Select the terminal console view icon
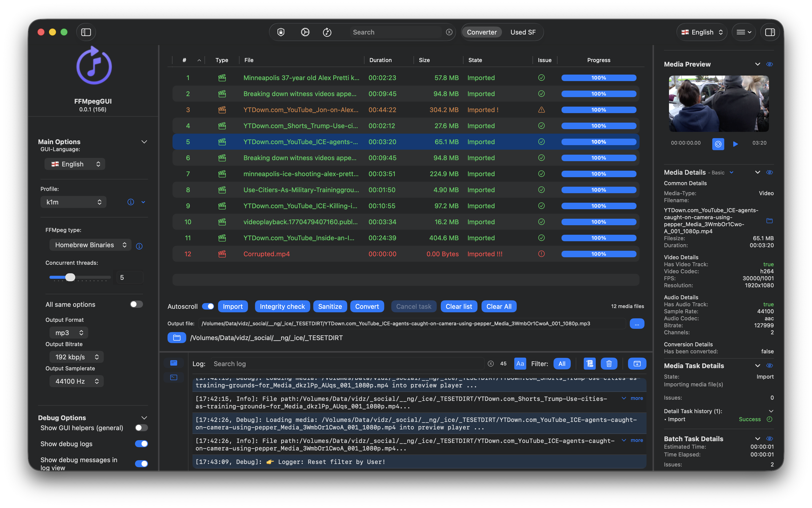The width and height of the screenshot is (812, 508). (x=173, y=377)
